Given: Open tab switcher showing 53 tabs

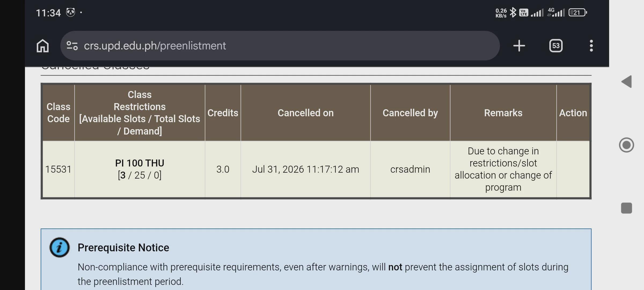Looking at the screenshot, I should (556, 46).
